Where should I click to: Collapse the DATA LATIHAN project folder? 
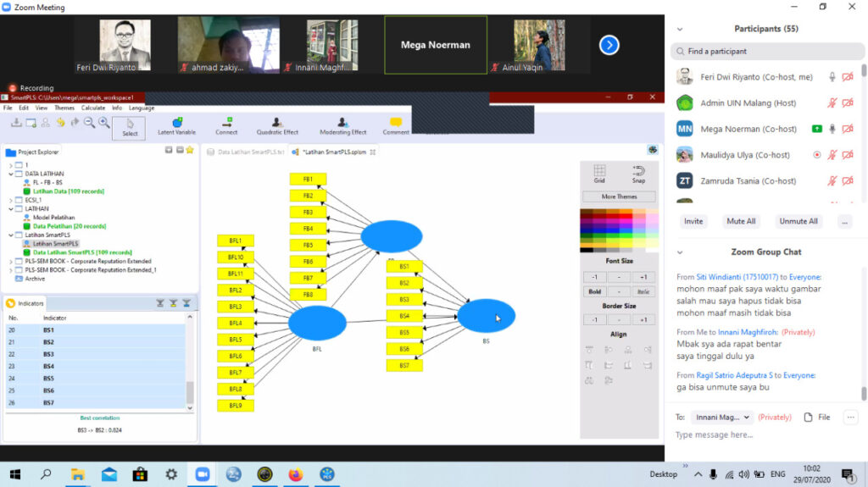pos(11,174)
